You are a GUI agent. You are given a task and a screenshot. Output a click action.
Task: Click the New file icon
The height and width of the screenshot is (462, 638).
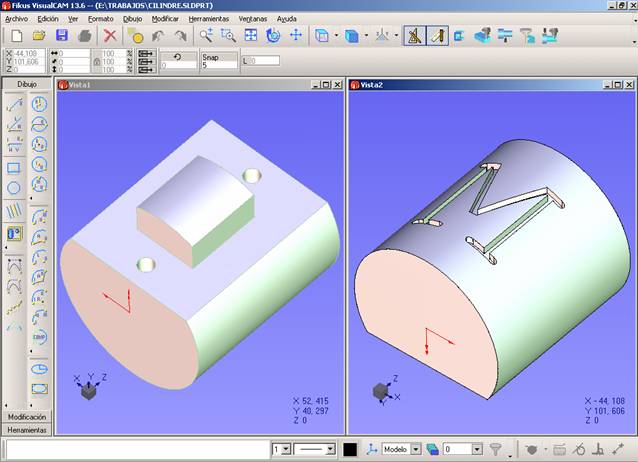[x=15, y=36]
